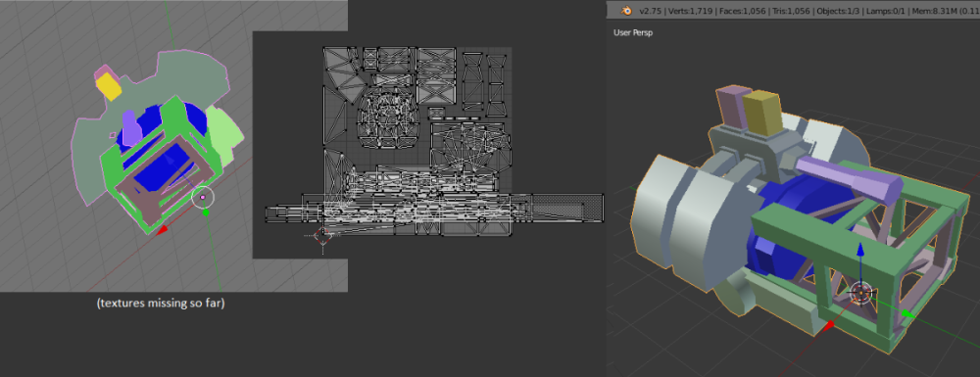This screenshot has width=980, height=377.
Task: Click the 3D cursor in User Persp viewport
Action: 860,292
